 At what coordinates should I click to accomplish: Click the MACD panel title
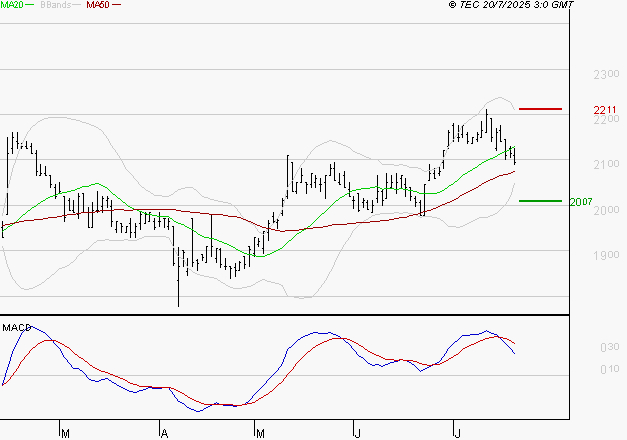(x=16, y=327)
